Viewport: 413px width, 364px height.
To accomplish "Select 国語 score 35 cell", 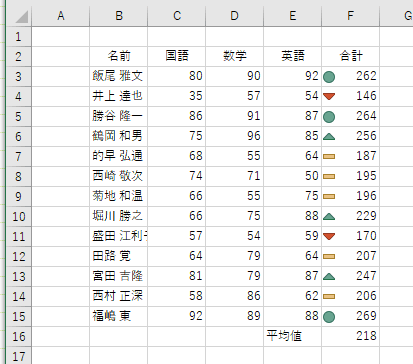I will 177,96.
